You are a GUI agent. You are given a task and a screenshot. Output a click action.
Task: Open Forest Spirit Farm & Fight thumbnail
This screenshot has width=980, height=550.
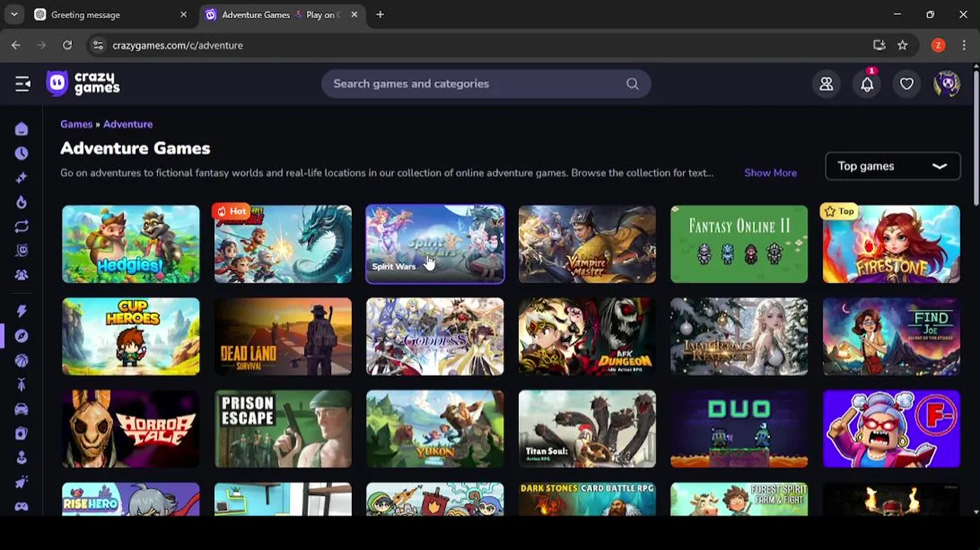739,499
